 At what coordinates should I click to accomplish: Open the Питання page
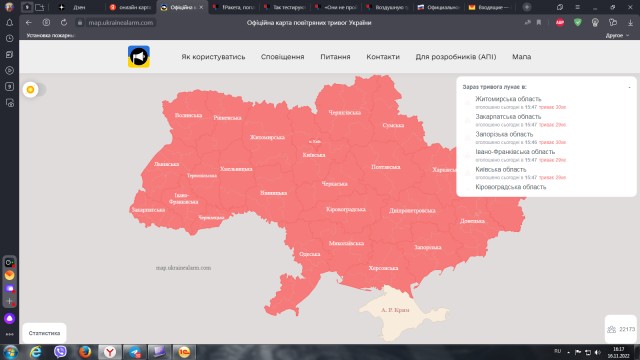pyautogui.click(x=335, y=57)
